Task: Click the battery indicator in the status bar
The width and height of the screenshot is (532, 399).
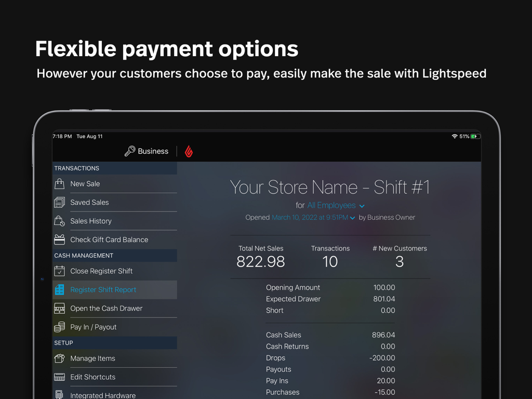Action: tap(475, 136)
